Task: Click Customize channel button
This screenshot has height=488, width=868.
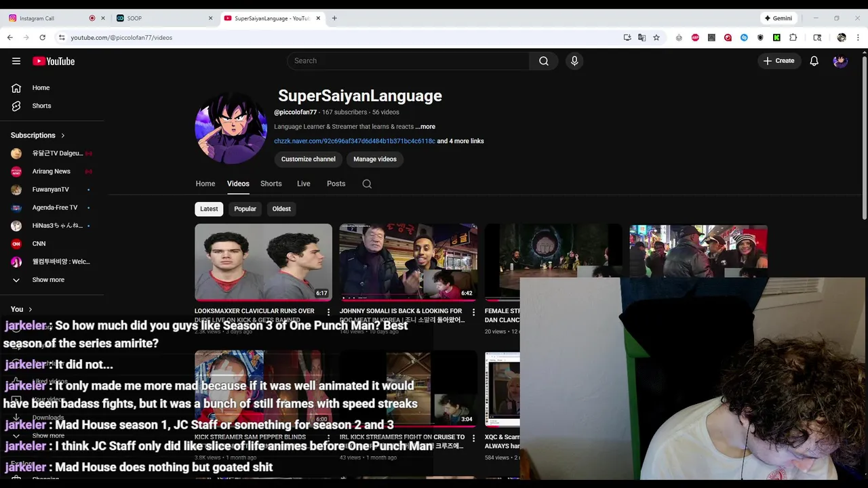Action: pyautogui.click(x=309, y=159)
